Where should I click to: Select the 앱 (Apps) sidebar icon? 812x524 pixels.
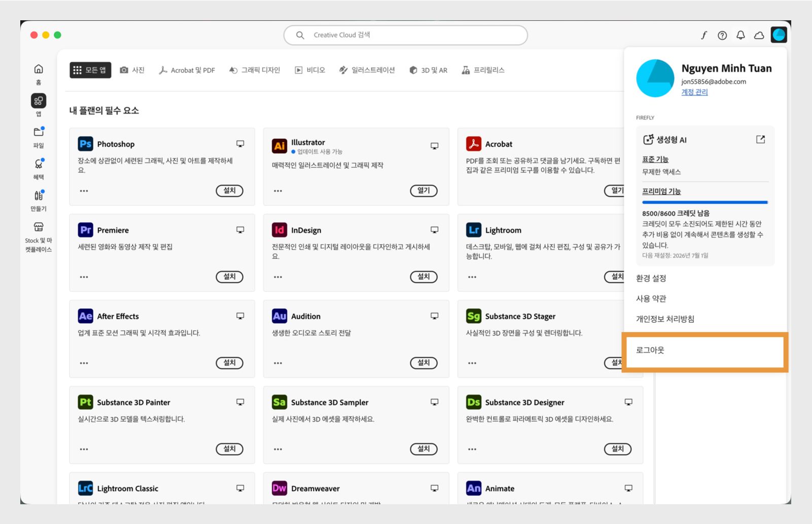coord(39,101)
